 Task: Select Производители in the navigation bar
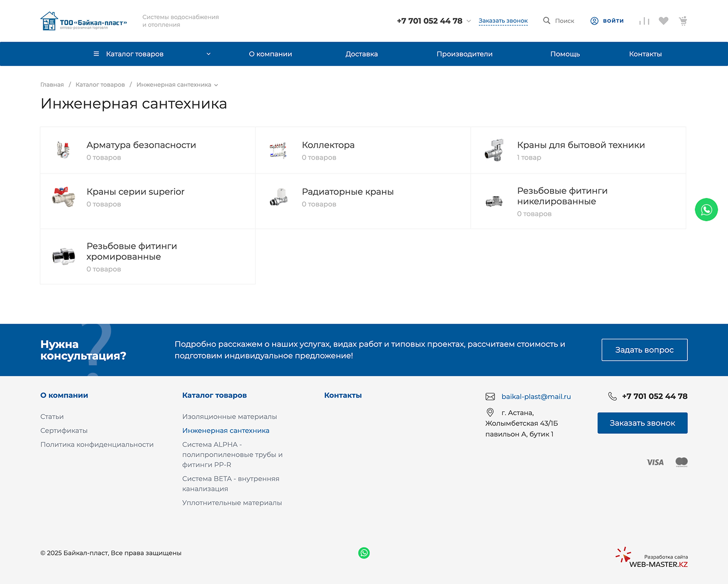pos(464,54)
